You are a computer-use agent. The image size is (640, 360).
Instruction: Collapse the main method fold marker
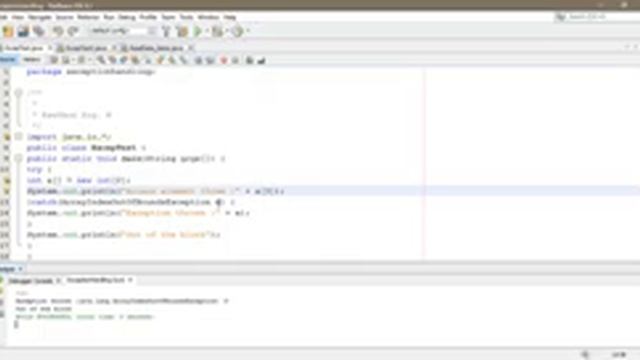click(18, 158)
